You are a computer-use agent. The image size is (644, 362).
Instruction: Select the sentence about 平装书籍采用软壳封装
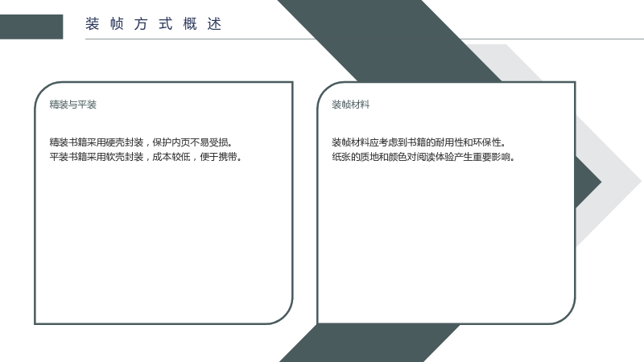point(146,157)
